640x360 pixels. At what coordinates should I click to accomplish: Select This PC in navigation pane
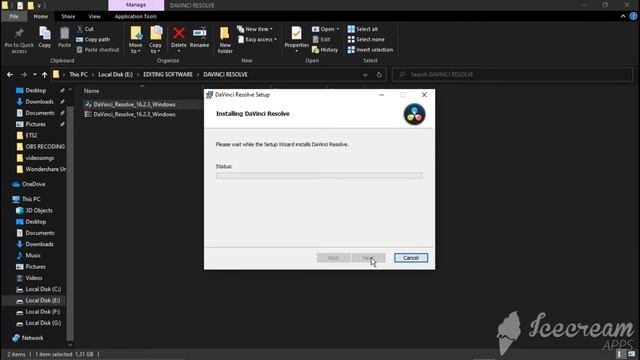tap(31, 199)
